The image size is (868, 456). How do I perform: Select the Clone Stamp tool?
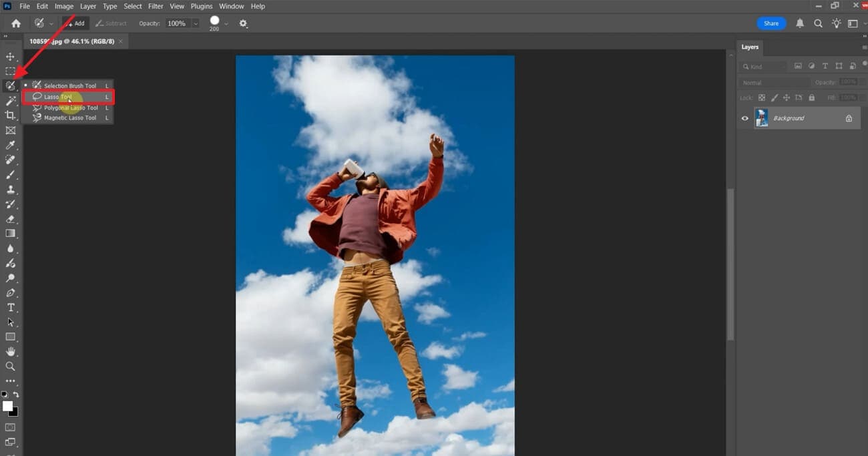11,189
